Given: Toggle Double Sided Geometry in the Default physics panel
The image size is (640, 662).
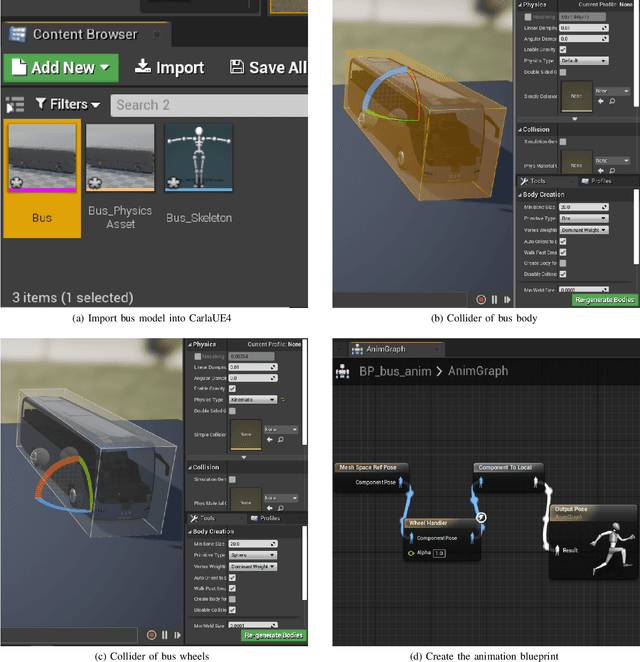Looking at the screenshot, I should point(563,72).
